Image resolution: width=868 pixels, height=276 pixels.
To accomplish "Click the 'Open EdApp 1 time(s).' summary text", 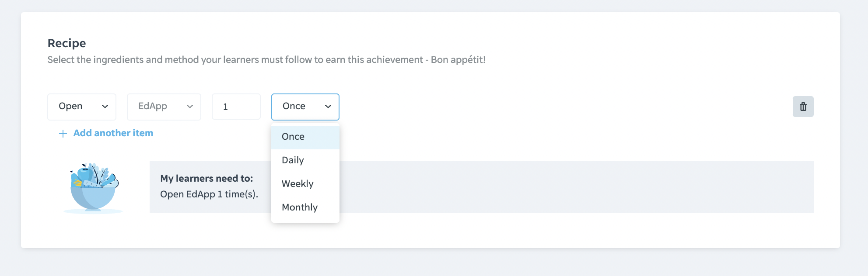I will (209, 194).
